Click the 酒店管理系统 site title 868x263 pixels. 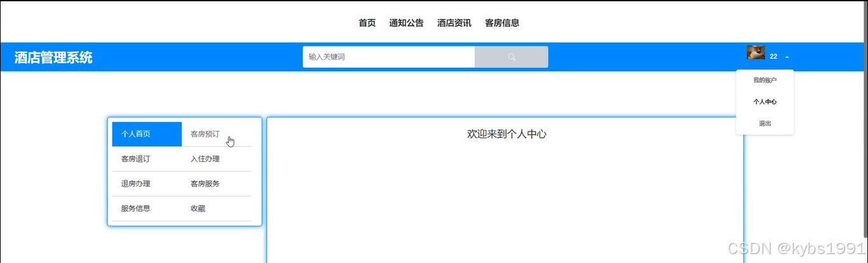[53, 58]
